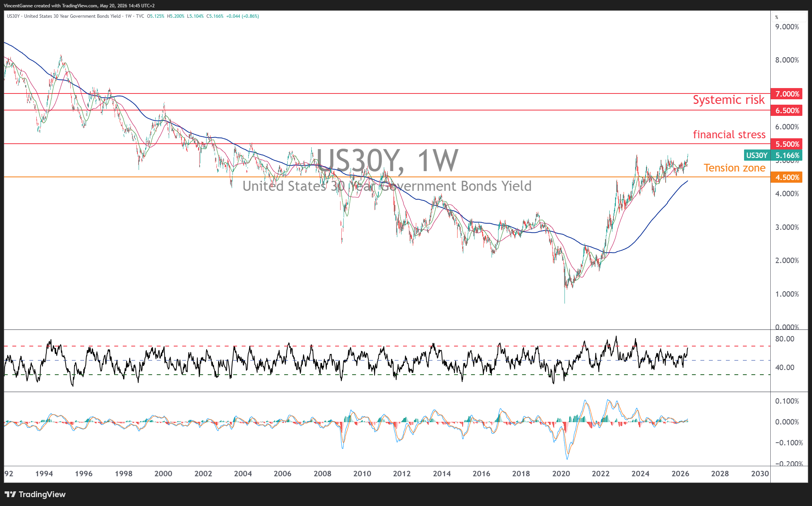
Task: Click the 2018 label on time axis
Action: pos(521,474)
